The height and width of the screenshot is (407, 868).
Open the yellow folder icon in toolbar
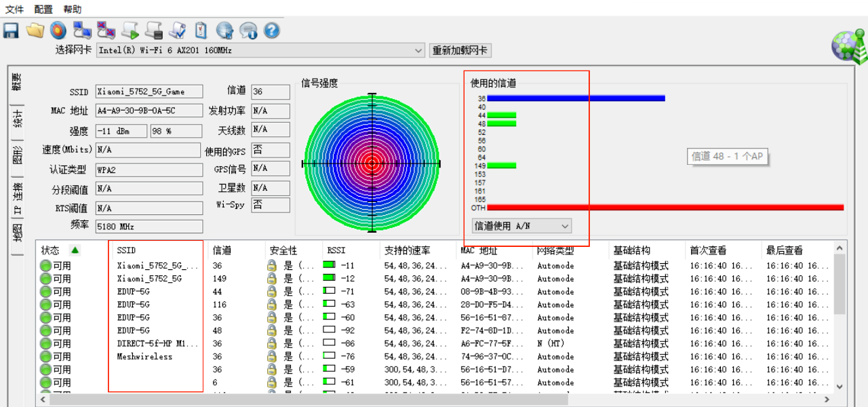(35, 31)
